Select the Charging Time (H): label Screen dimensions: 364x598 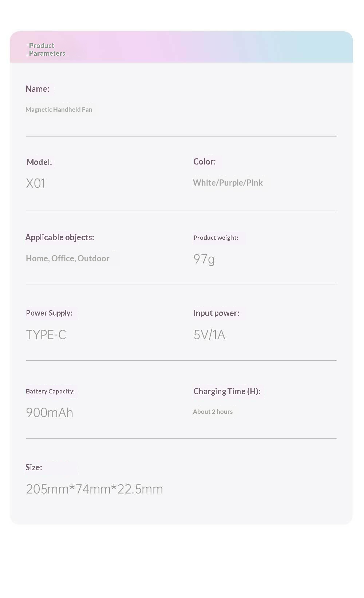click(227, 391)
